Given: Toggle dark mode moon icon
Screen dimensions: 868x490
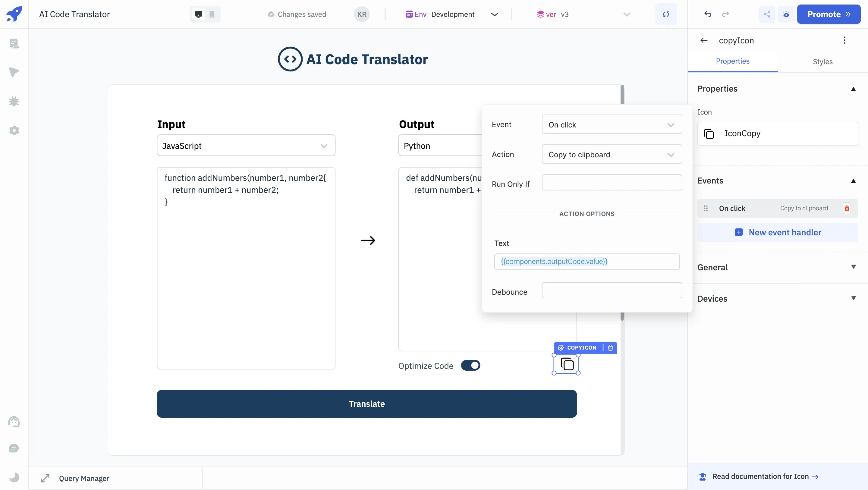Looking at the screenshot, I should click(x=14, y=477).
